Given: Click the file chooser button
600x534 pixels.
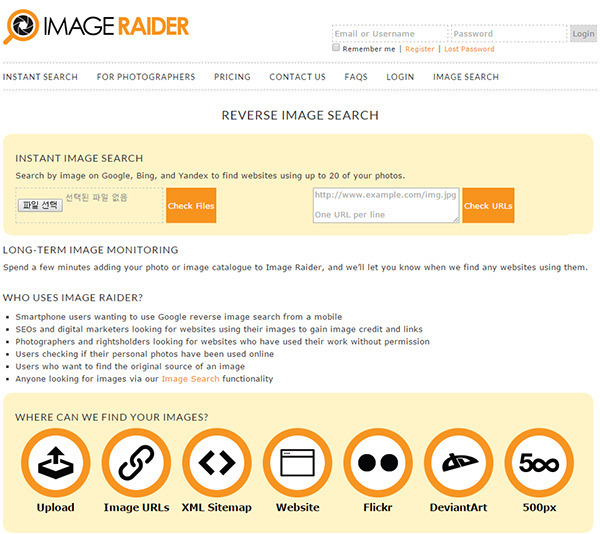Looking at the screenshot, I should 40,205.
